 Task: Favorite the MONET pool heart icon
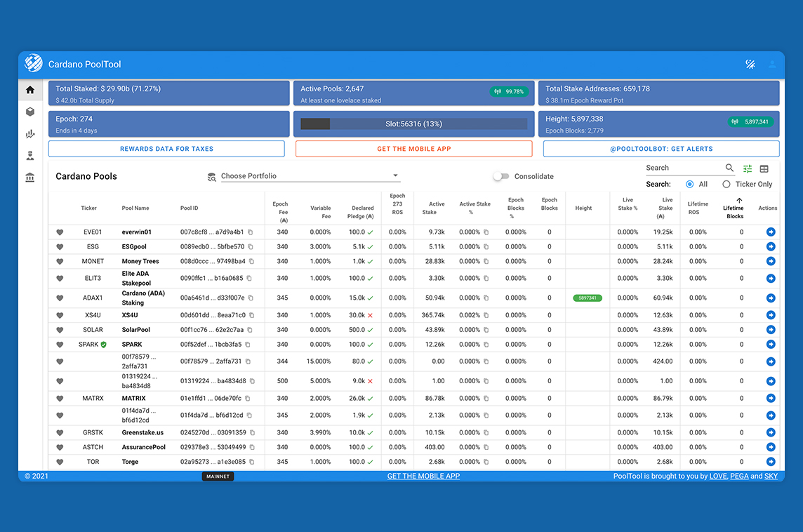click(60, 261)
